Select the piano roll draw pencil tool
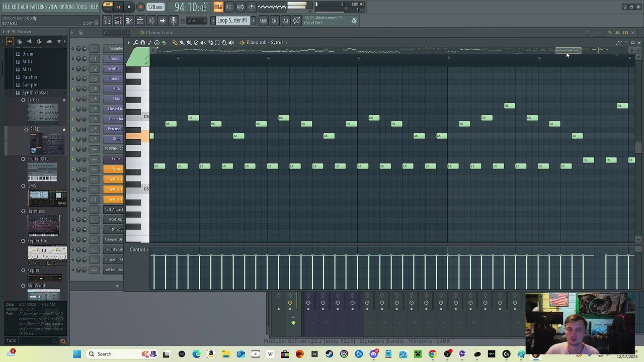The width and height of the screenshot is (644, 362). click(x=175, y=43)
